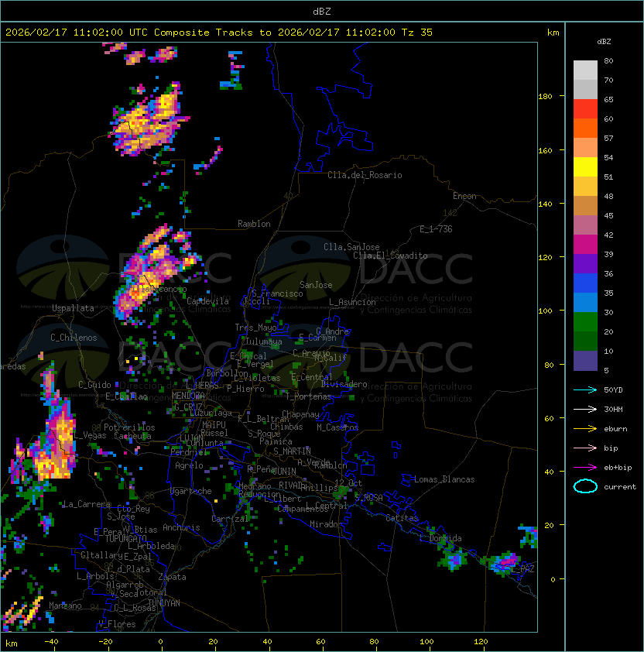Click the TUNUYAN label
644x652 pixels.
pos(164,603)
